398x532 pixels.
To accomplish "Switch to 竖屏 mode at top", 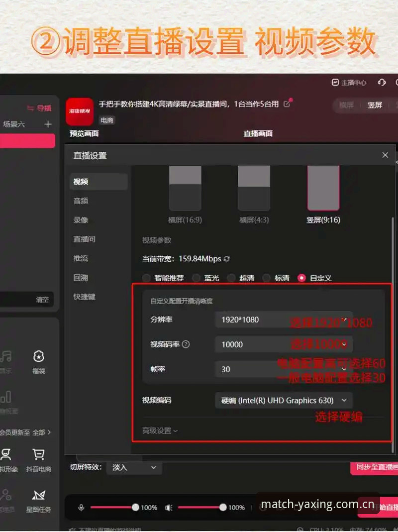I will pyautogui.click(x=375, y=105).
